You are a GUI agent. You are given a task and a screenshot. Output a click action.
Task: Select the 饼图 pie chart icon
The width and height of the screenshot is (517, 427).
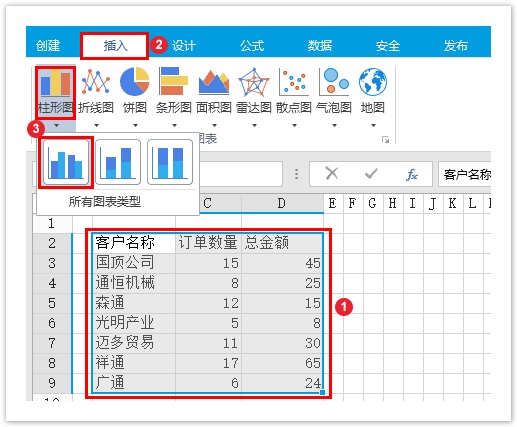click(x=135, y=82)
